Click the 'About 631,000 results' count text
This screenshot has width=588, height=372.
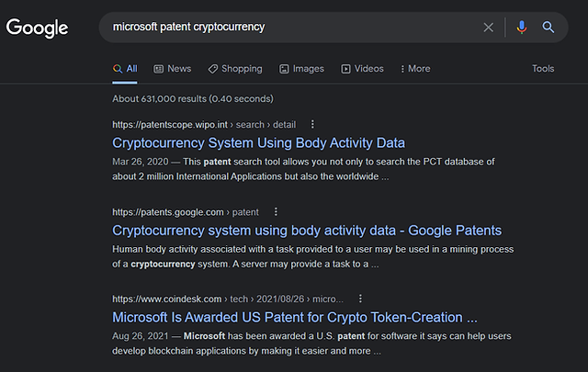tap(193, 98)
